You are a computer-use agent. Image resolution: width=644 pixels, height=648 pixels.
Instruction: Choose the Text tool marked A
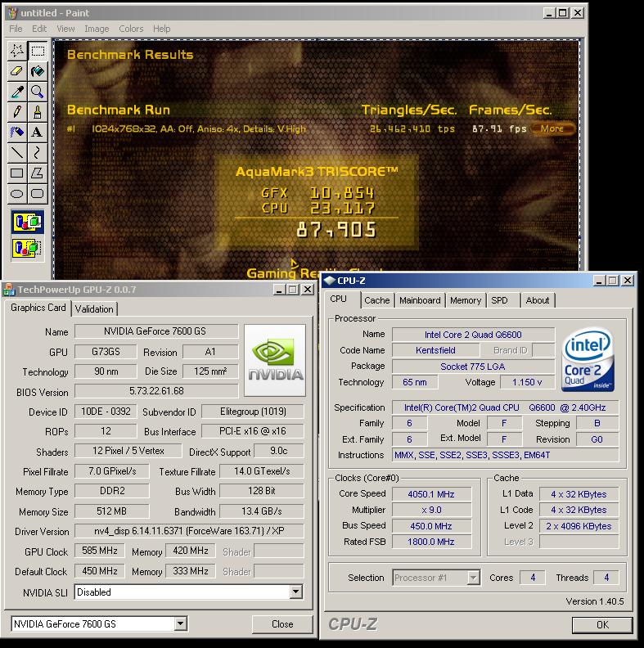click(38, 132)
